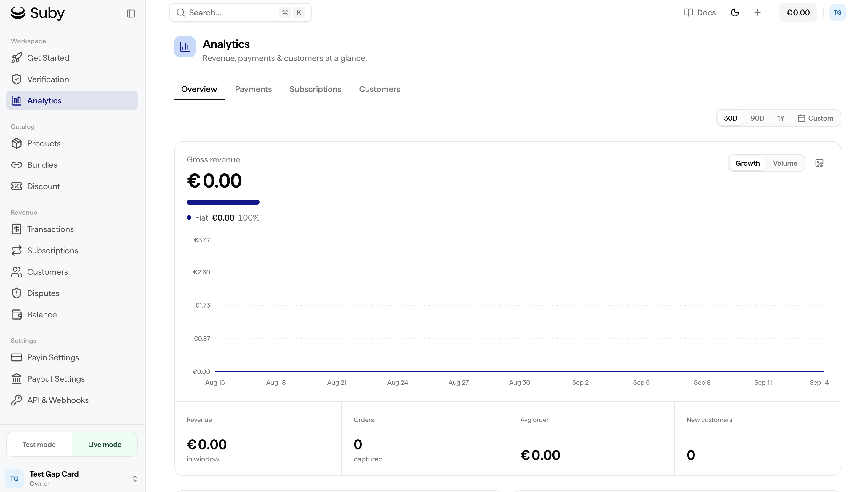The image size is (868, 492).
Task: Click the search magnifier icon
Action: point(181,12)
